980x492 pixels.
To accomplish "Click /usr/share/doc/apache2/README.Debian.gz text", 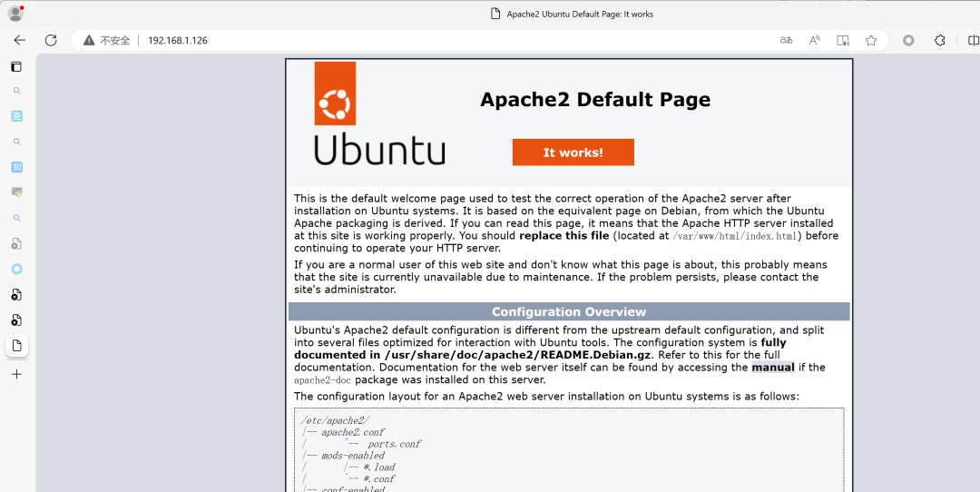I will [518, 355].
